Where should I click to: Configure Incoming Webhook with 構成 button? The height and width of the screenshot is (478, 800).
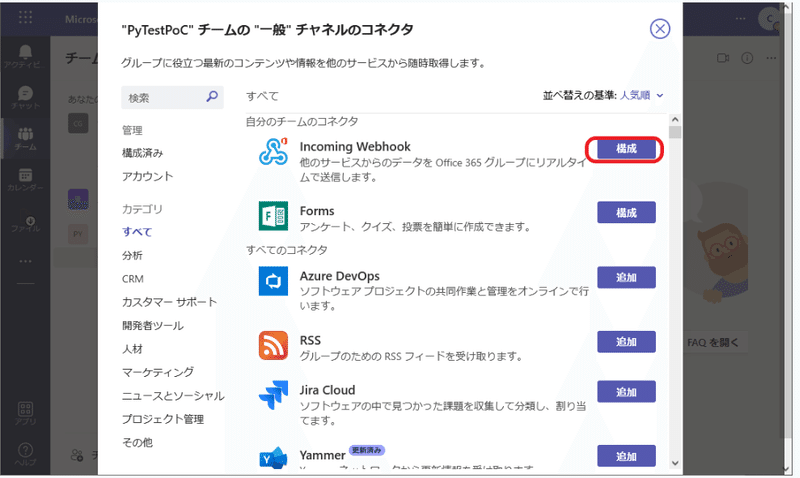point(626,148)
